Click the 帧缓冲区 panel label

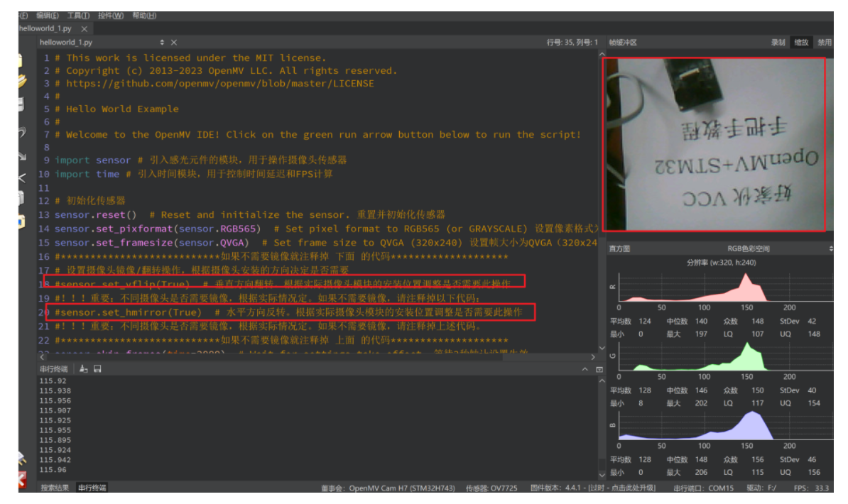(623, 42)
